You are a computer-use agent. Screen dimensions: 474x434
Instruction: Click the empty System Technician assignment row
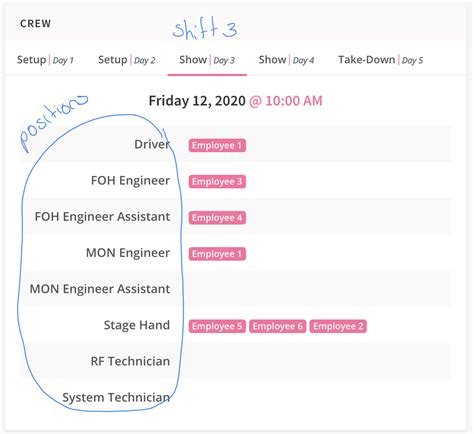[318, 397]
